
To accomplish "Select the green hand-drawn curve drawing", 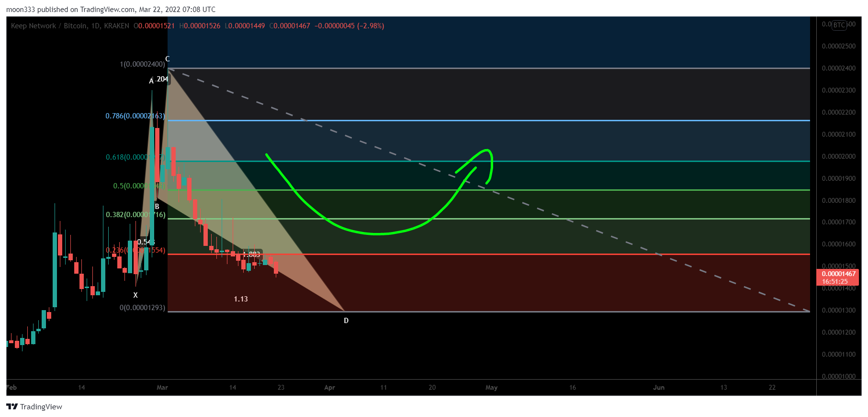I will [x=378, y=234].
